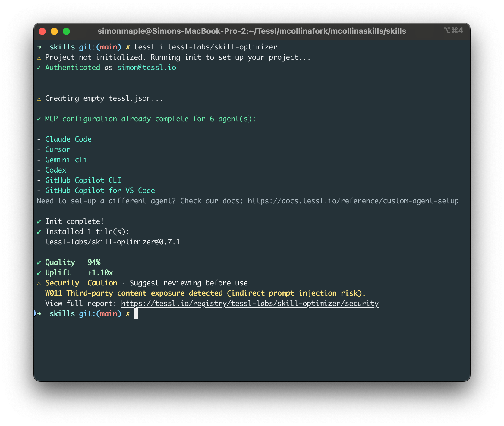Select the 'tessl-labs/skill-optimizer@0.7.1' package version
Screen dimensions: 504x426
pyautogui.click(x=113, y=242)
